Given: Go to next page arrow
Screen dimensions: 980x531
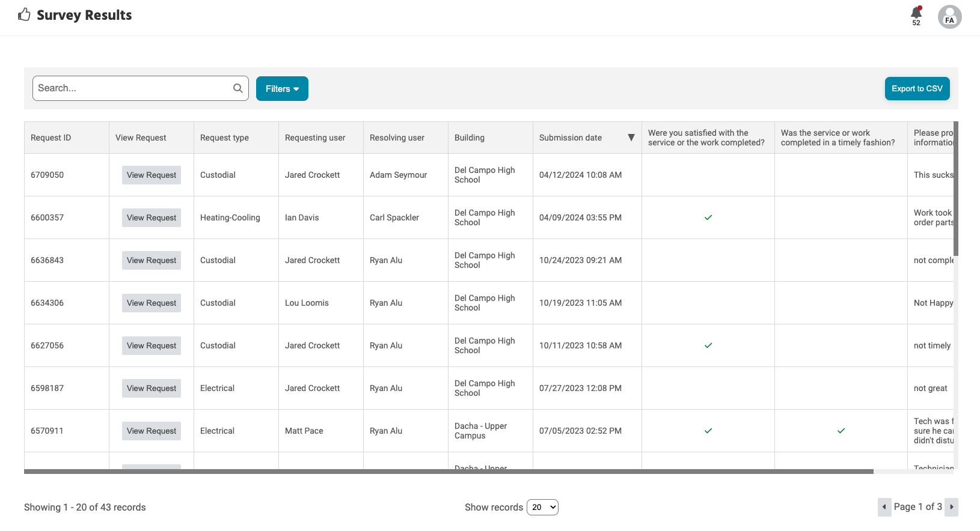Looking at the screenshot, I should (x=951, y=507).
